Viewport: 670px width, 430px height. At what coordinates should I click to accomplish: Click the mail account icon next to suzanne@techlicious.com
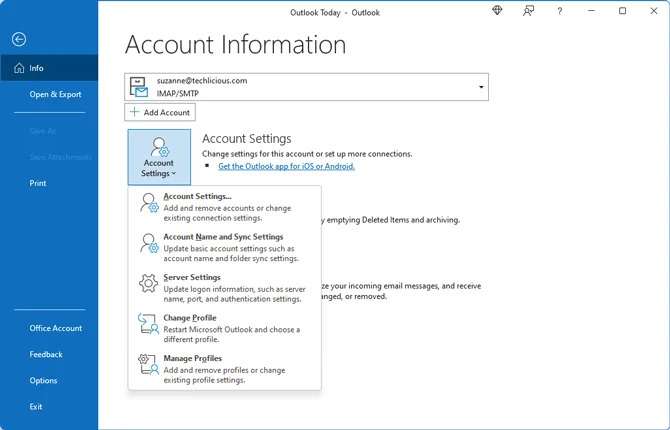click(139, 87)
